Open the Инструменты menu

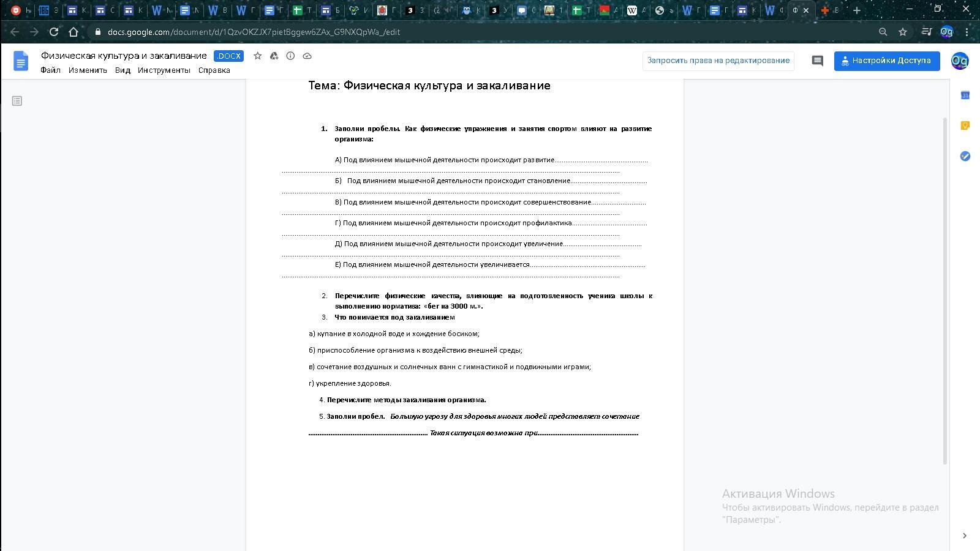[x=164, y=70]
